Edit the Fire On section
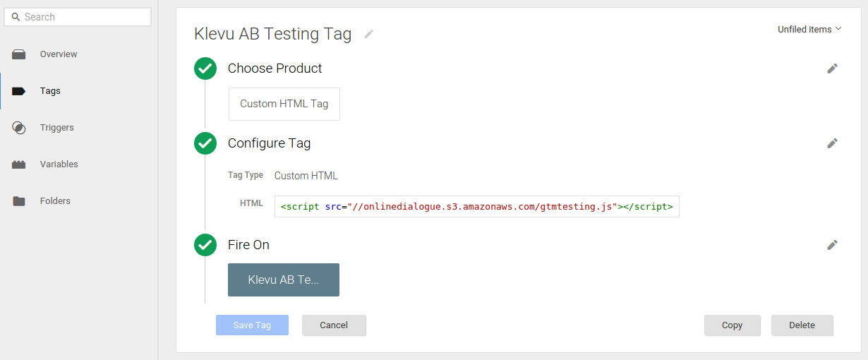This screenshot has height=360, width=868. [833, 245]
